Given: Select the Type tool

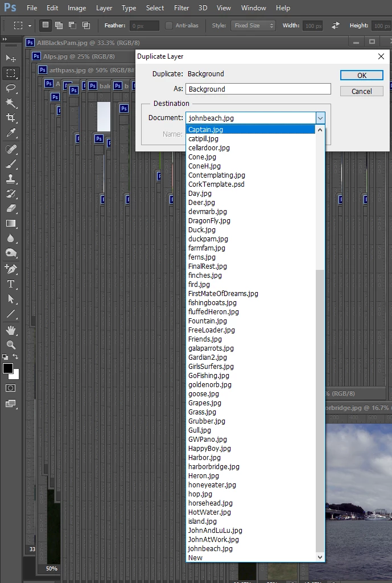Looking at the screenshot, I should (x=11, y=284).
